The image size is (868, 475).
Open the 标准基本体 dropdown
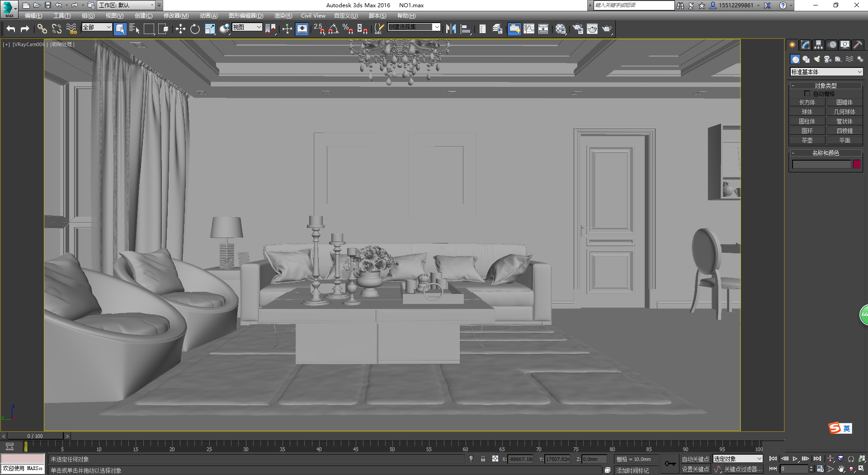tap(826, 72)
